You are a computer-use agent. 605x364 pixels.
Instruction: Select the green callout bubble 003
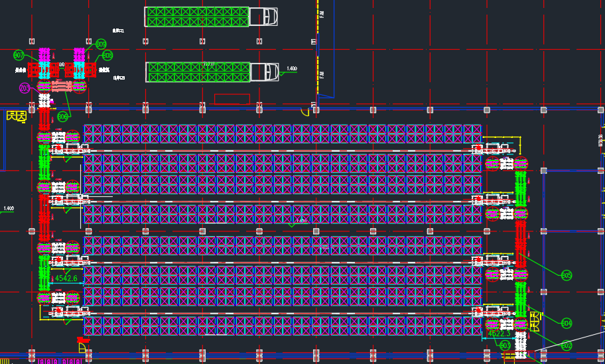505,345
